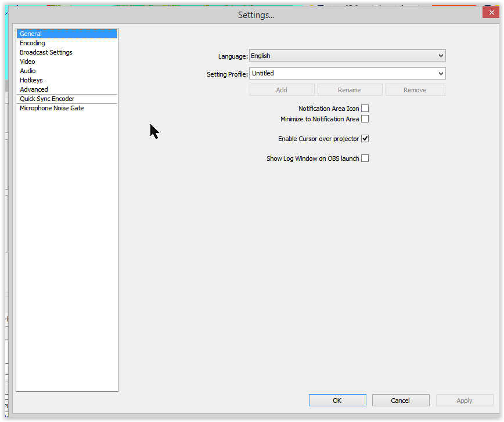Screen dimensions: 504x422
Task: Click the Rename profile button
Action: (x=350, y=90)
